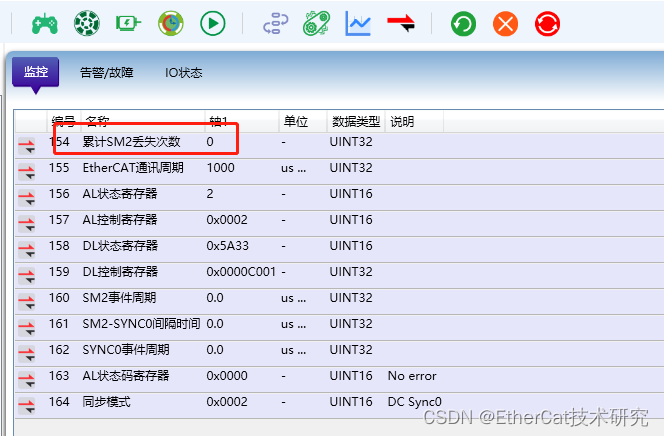The width and height of the screenshot is (664, 436).
Task: Switch to the 告警/故障 tab
Action: (x=107, y=73)
